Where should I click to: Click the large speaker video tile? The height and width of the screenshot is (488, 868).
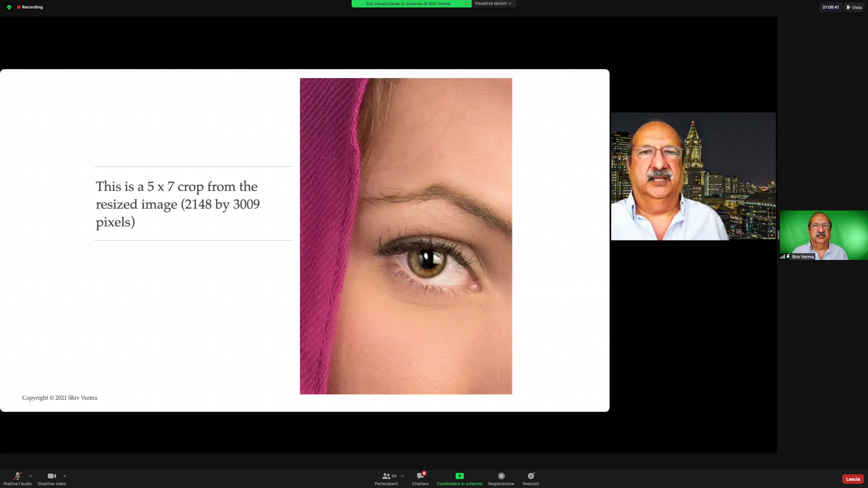(x=693, y=176)
